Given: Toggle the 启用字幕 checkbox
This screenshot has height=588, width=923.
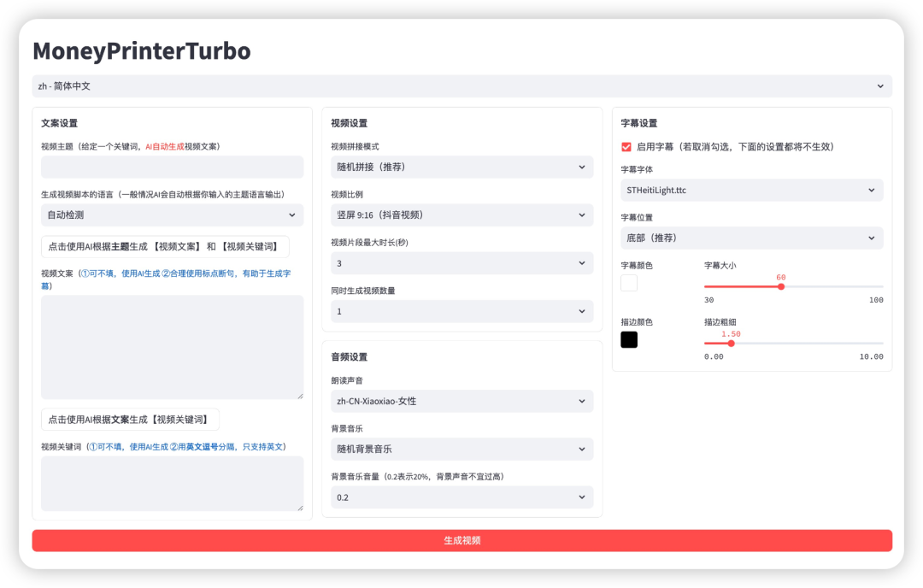Looking at the screenshot, I should (626, 147).
